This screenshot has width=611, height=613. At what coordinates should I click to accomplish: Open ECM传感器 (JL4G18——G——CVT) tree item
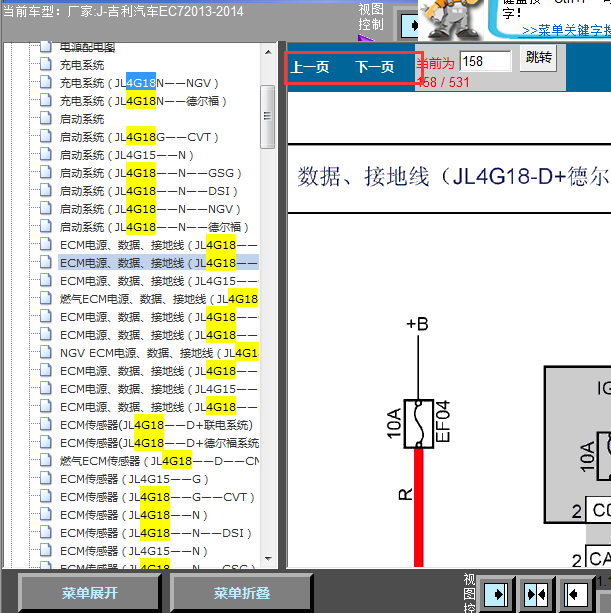pyautogui.click(x=157, y=497)
